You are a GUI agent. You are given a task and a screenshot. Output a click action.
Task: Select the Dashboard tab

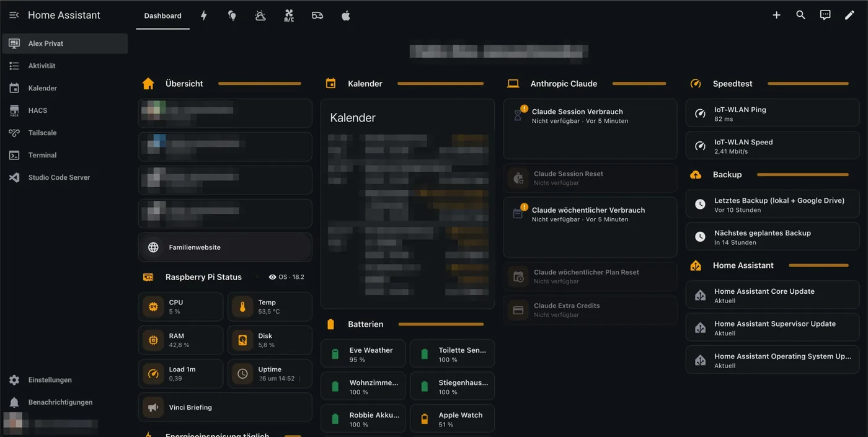[162, 15]
